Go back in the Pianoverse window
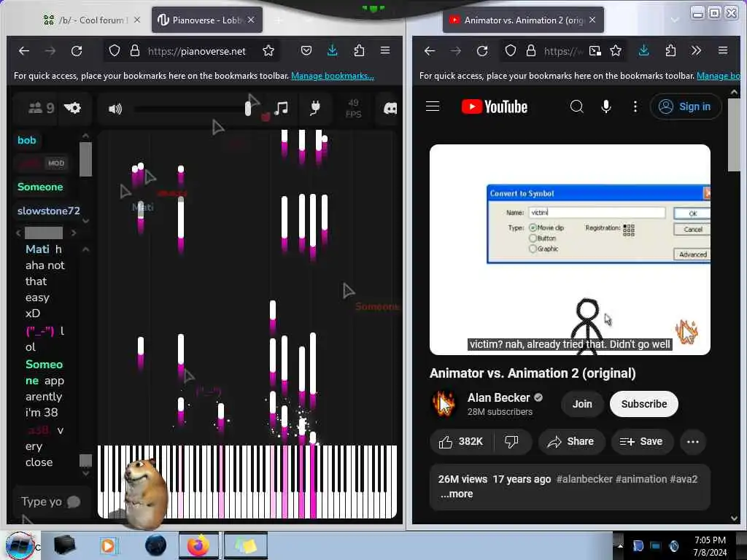This screenshot has width=747, height=560. (24, 50)
